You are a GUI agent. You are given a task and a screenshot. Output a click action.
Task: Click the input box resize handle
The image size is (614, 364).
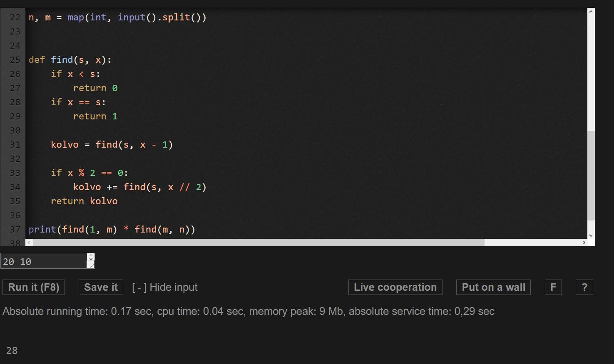(x=91, y=265)
